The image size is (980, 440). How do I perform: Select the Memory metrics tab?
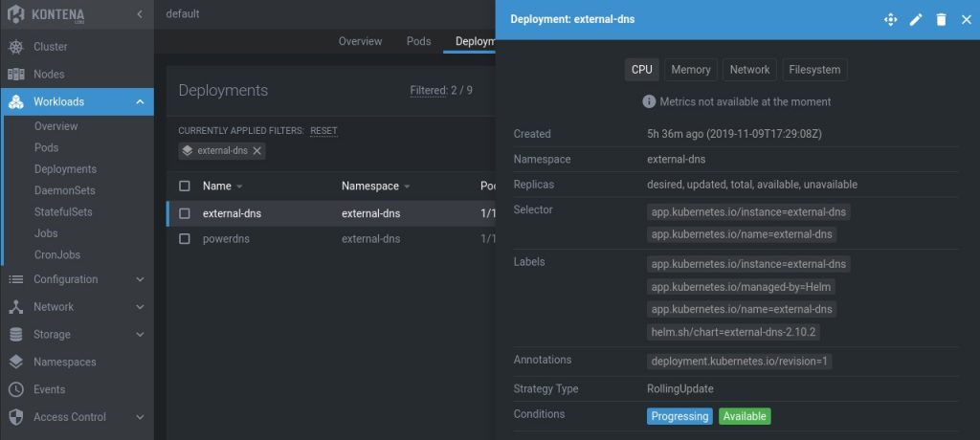[691, 70]
